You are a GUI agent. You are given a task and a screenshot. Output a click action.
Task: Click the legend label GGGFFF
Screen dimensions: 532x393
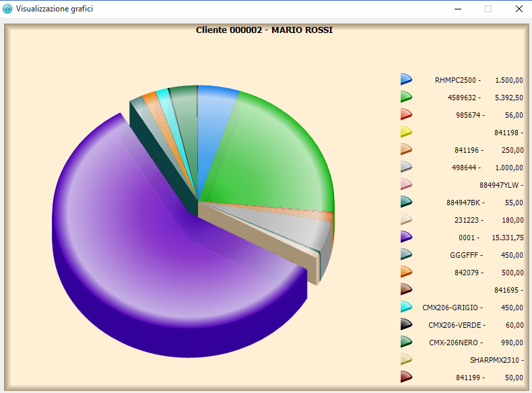tap(464, 255)
